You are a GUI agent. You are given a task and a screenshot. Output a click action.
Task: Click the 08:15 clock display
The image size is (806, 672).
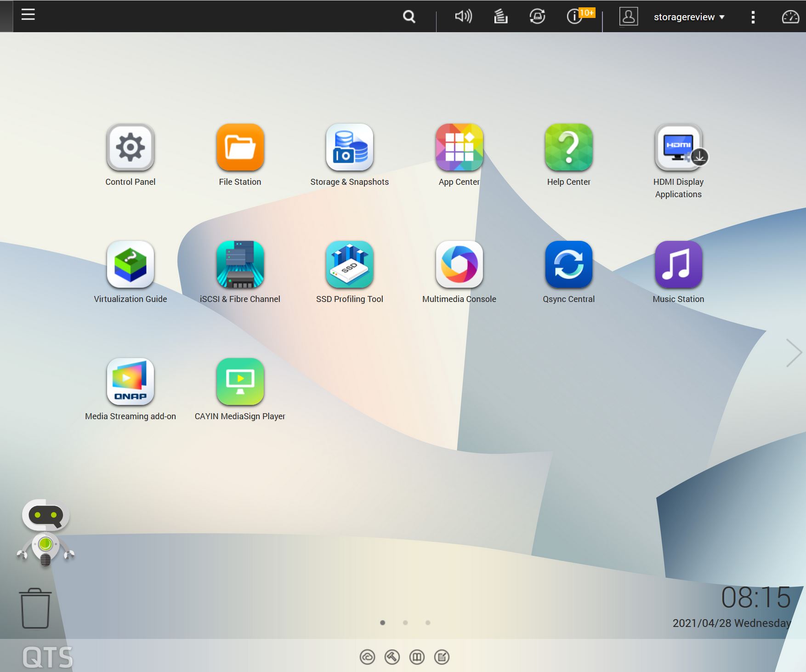point(756,598)
